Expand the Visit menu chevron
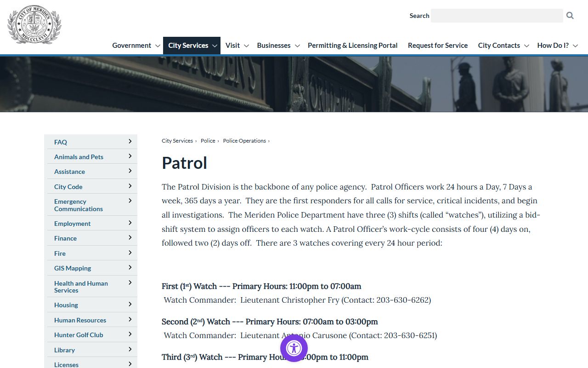 pos(246,46)
